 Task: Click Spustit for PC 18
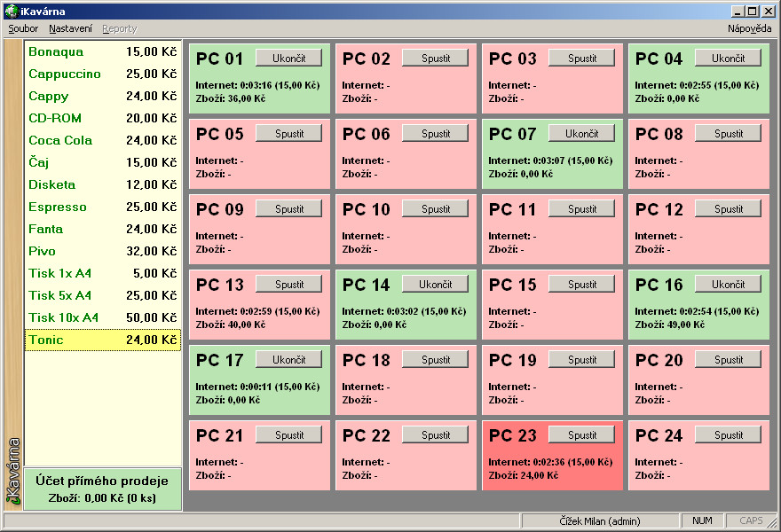(436, 359)
